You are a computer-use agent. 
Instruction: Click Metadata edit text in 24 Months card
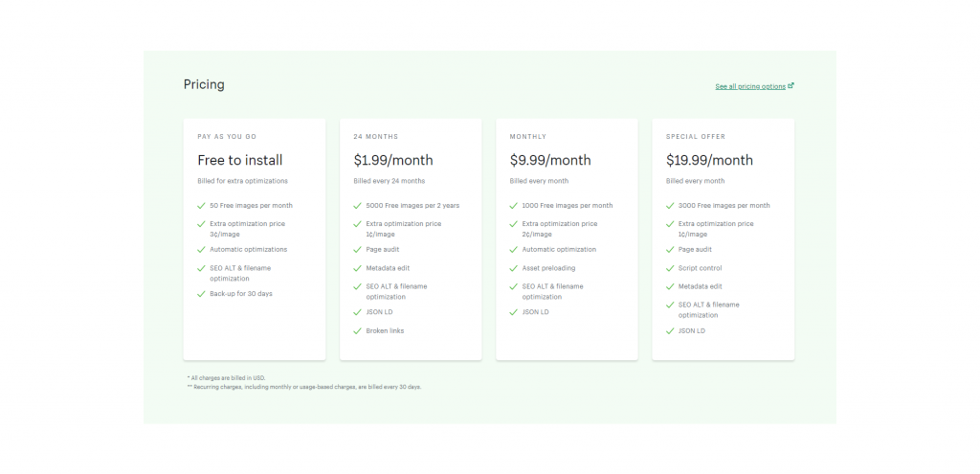pos(389,268)
